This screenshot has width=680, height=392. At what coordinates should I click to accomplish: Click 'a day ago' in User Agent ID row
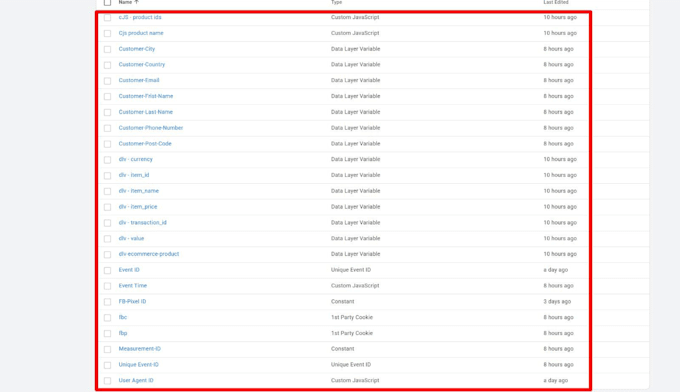click(556, 380)
